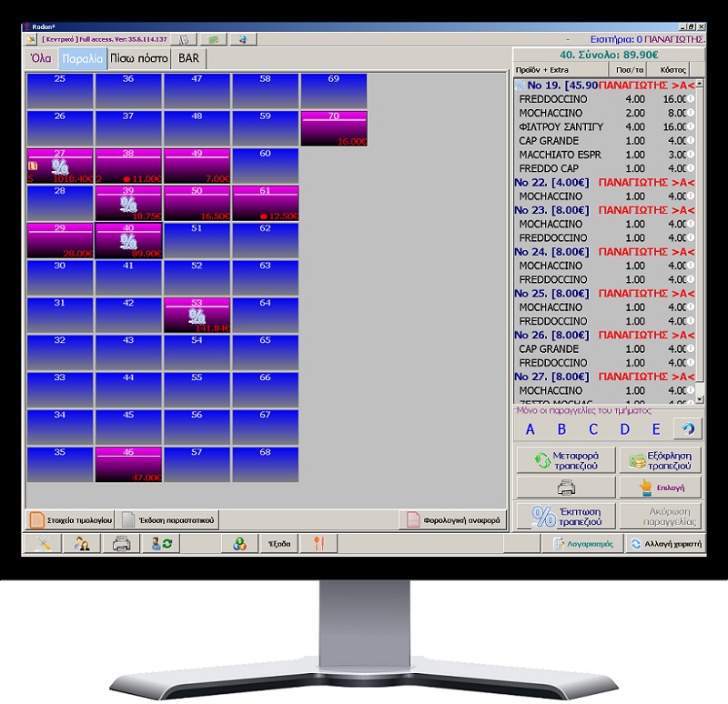Click the info circle on the ΦΙΛΤΡΟΥ ΣΑΝΤΙΓΥ row
Image resolution: width=728 pixels, height=704 pixels.
pyautogui.click(x=690, y=126)
